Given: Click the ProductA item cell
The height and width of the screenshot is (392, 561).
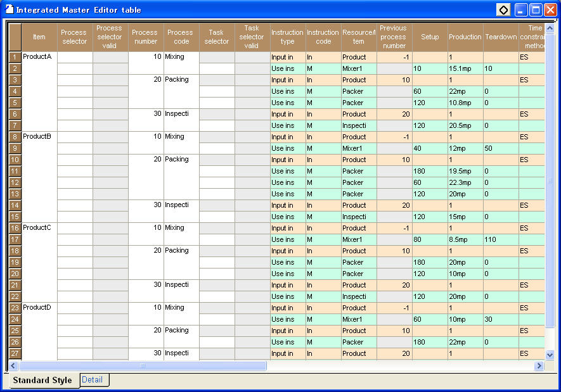Looking at the screenshot, I should coord(39,91).
